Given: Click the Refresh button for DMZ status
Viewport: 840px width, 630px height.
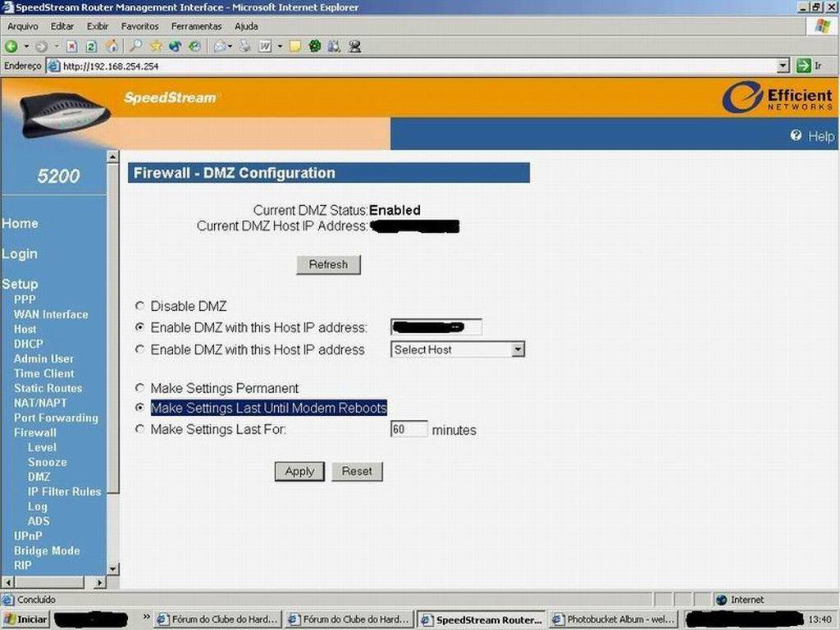Looking at the screenshot, I should click(x=328, y=265).
